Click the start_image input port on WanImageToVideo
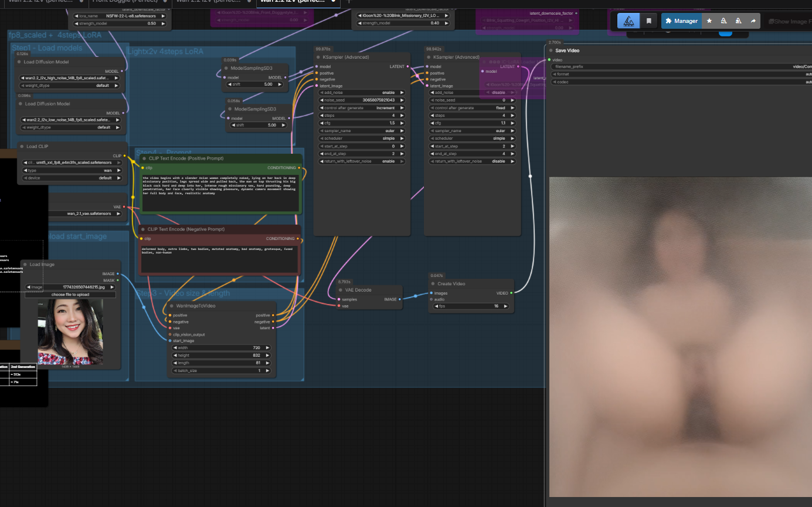The height and width of the screenshot is (507, 812). click(x=170, y=341)
